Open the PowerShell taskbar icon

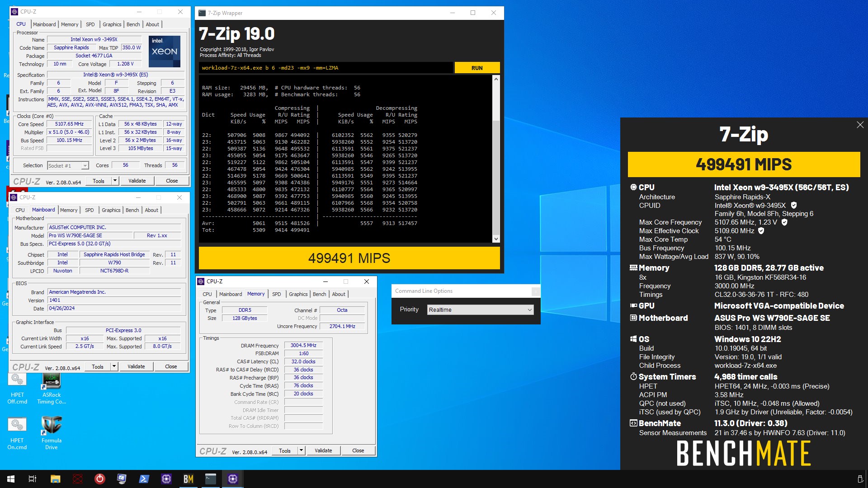click(144, 479)
